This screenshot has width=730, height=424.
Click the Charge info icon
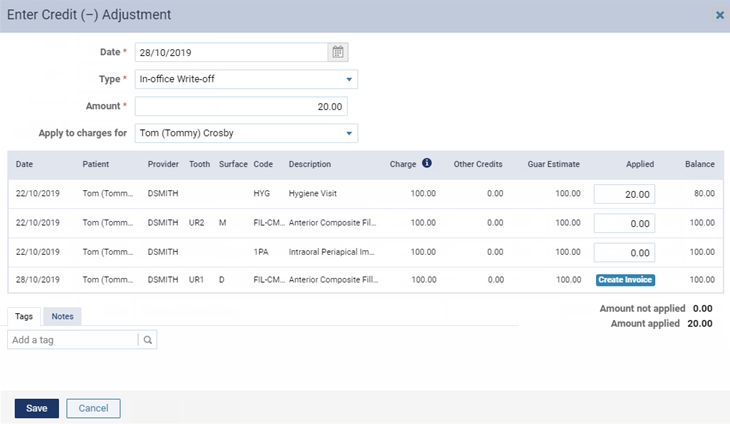tap(426, 163)
